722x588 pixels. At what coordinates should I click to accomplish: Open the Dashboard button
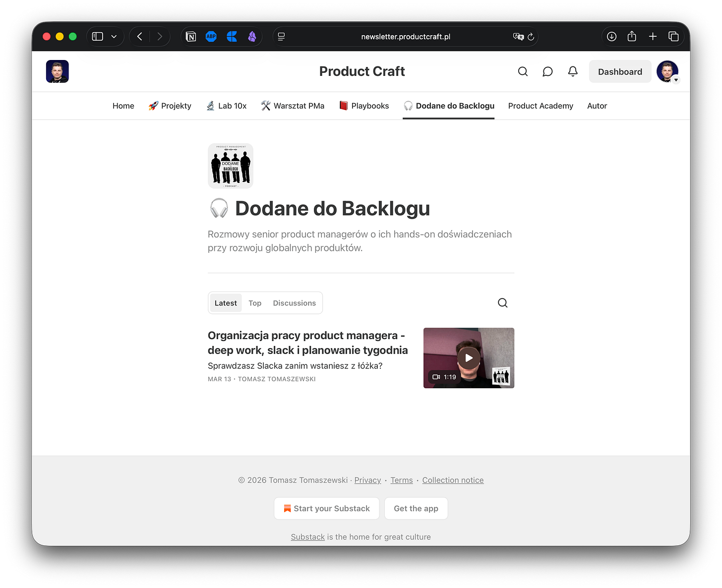coord(620,72)
